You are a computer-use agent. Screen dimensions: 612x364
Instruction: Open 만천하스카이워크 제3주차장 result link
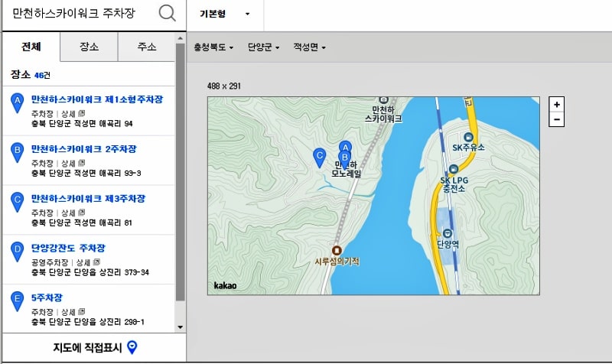tap(88, 198)
